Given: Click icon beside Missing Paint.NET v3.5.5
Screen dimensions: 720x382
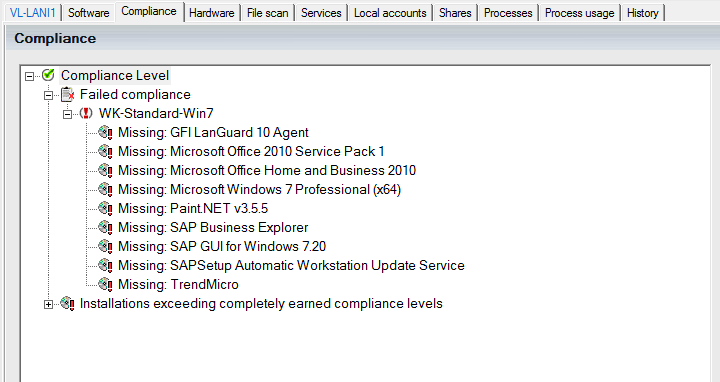Looking at the screenshot, I should tap(106, 208).
